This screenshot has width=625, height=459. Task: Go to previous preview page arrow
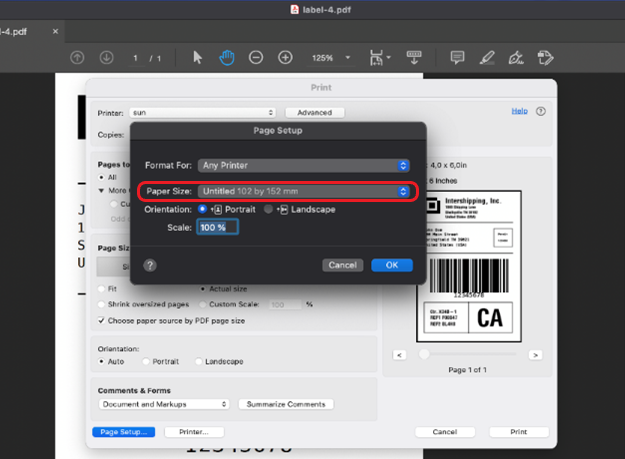click(x=399, y=355)
